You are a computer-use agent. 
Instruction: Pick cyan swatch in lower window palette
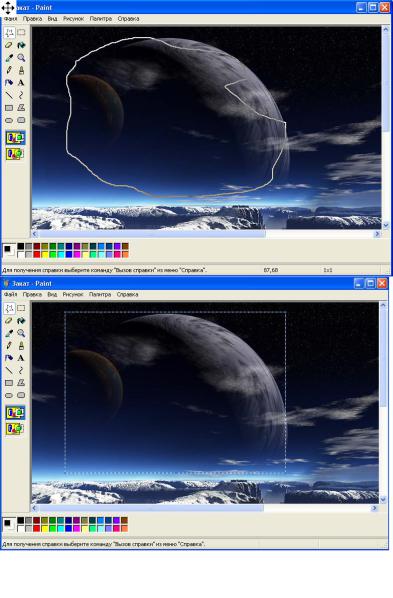tap(61, 528)
